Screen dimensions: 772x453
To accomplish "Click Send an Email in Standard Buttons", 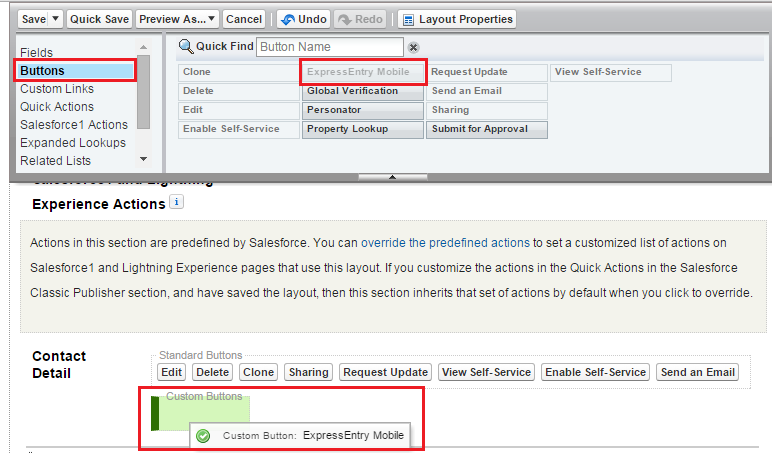I will 698,372.
